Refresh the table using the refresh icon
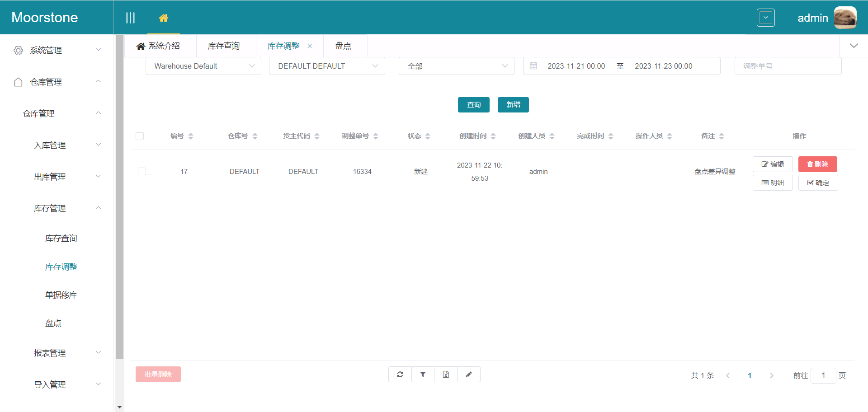 (x=400, y=374)
